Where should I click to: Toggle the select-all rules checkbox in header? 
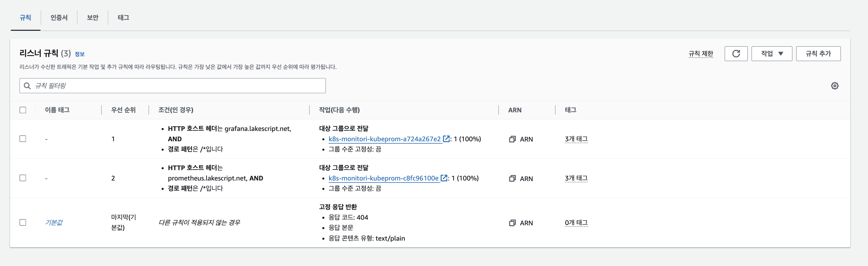(x=22, y=110)
